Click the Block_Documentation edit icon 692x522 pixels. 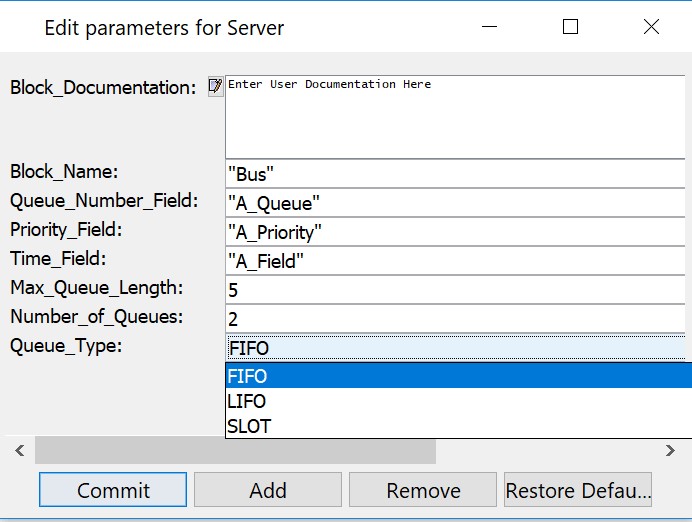coord(215,87)
